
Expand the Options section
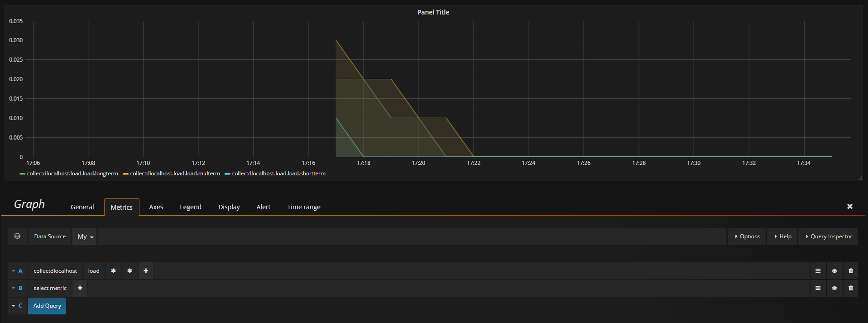747,236
